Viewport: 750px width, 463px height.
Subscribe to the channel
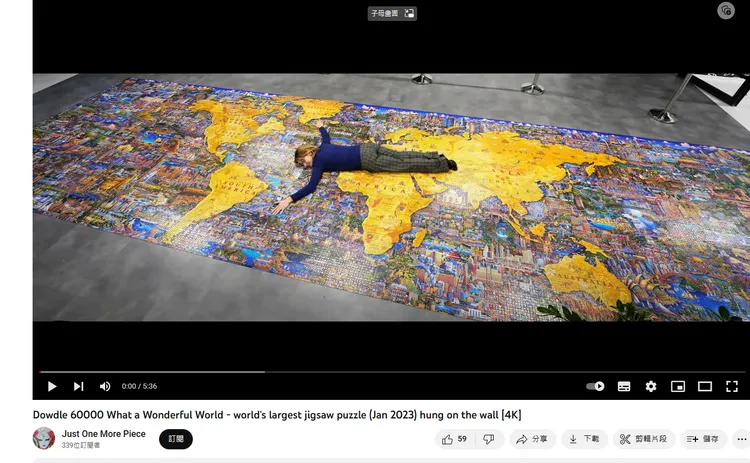(176, 439)
